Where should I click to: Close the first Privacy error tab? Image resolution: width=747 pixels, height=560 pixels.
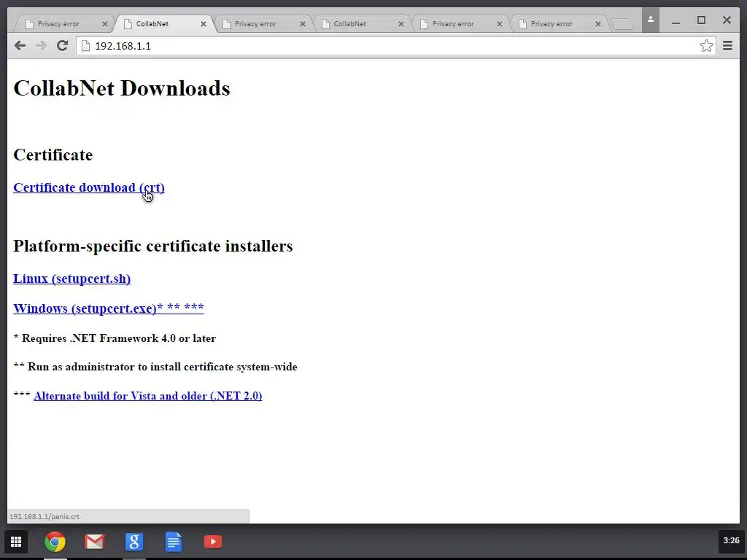[x=105, y=24]
